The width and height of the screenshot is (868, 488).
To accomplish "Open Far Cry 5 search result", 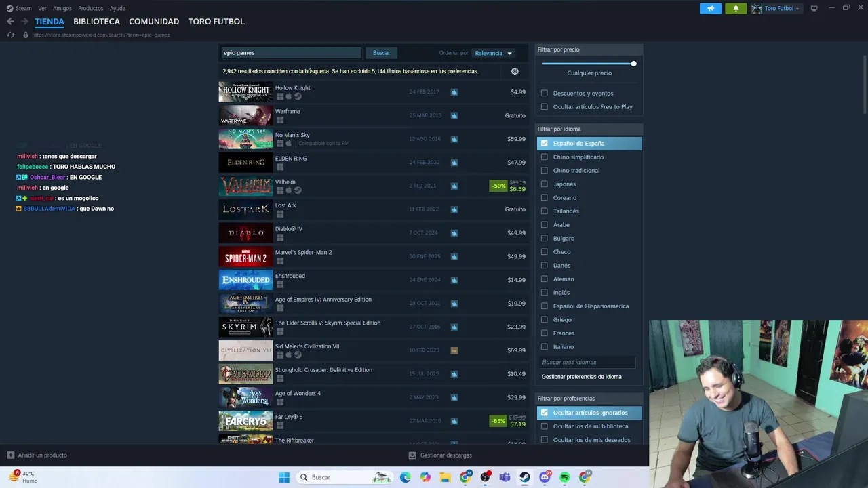I will pos(374,421).
